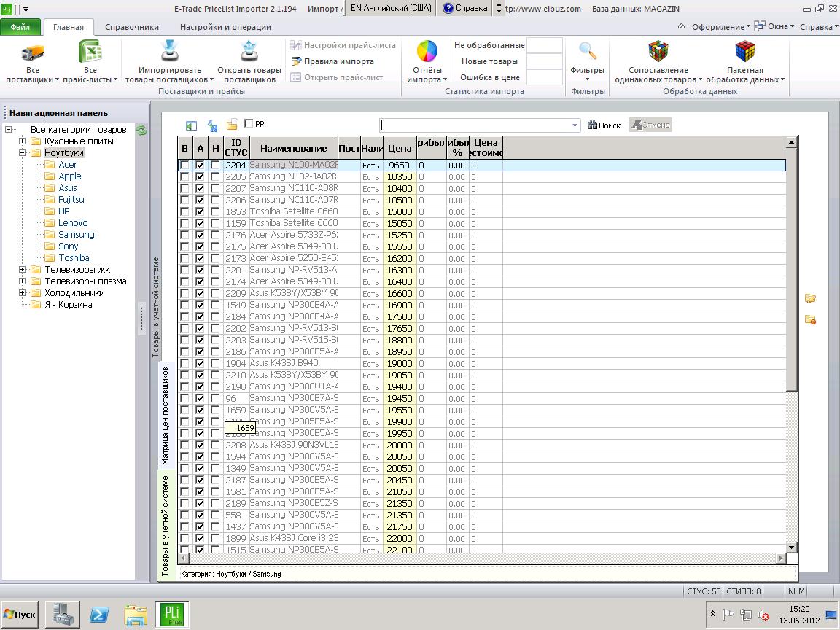Click the horizontal scrollbar right arrow
The width and height of the screenshot is (840, 630).
[781, 559]
